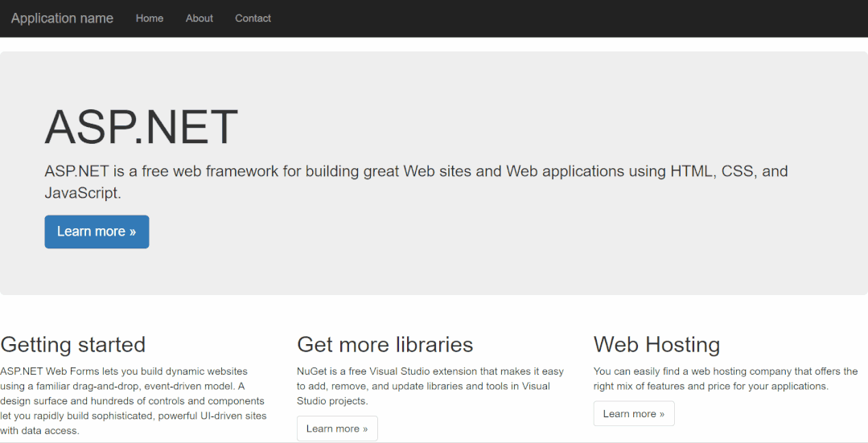868x443 pixels.
Task: Click the Getting started heading
Action: (x=73, y=345)
